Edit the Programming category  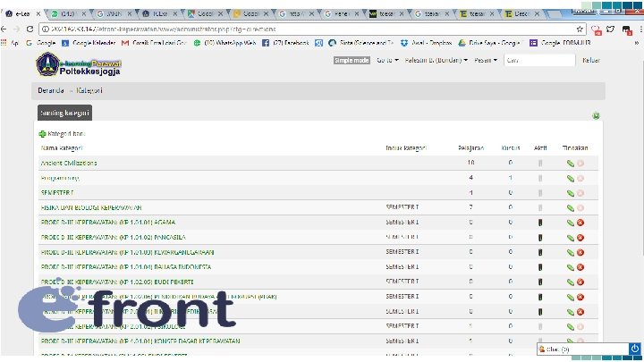(570, 178)
